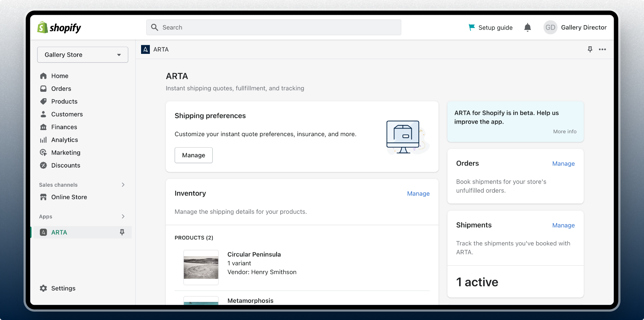Click Circular Peninsula product title
This screenshot has width=644, height=320.
tap(254, 254)
